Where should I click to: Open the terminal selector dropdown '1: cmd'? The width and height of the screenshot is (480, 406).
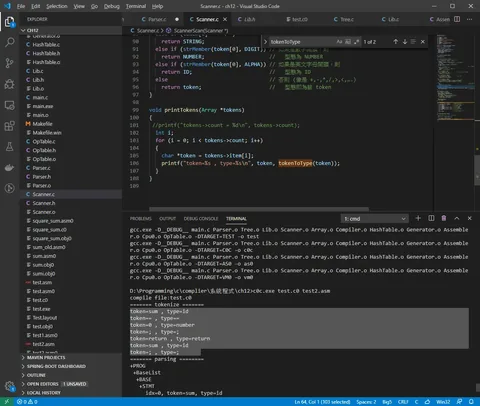click(x=375, y=219)
